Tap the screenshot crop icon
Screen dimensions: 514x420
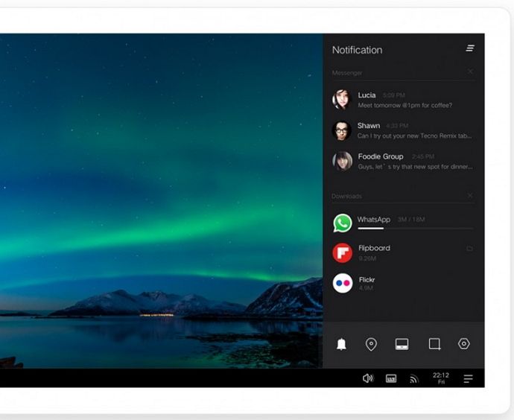tap(435, 344)
